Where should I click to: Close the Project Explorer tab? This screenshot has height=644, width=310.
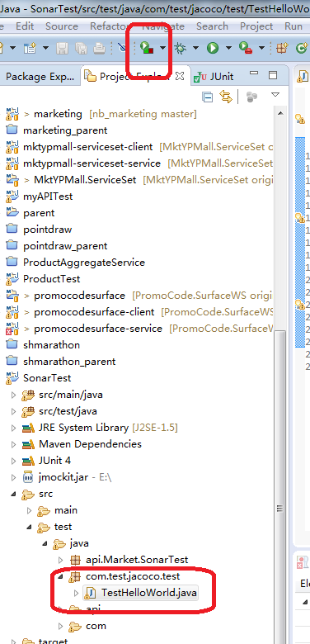pyautogui.click(x=180, y=76)
